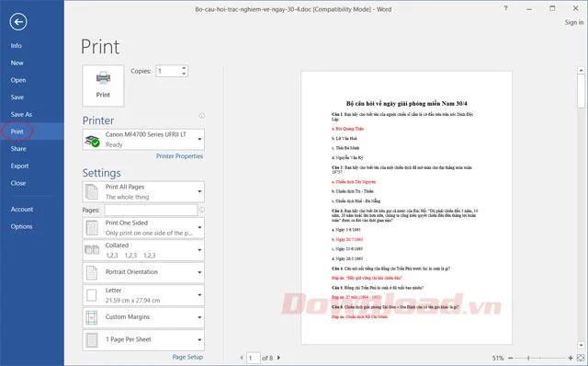The height and width of the screenshot is (366, 588).
Task: Click the Canon printer status icon
Action: coord(92,141)
